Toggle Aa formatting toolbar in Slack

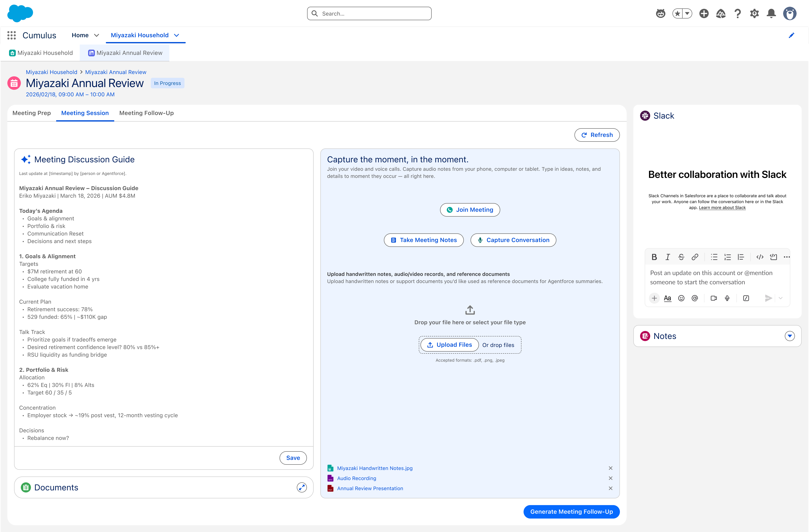click(x=668, y=298)
